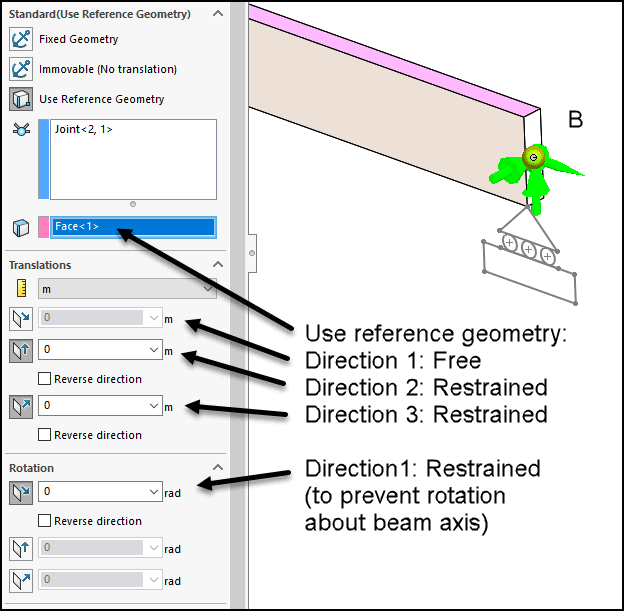Select Joint<2, 1> in the selection list
The width and height of the screenshot is (624, 611).
point(84,129)
